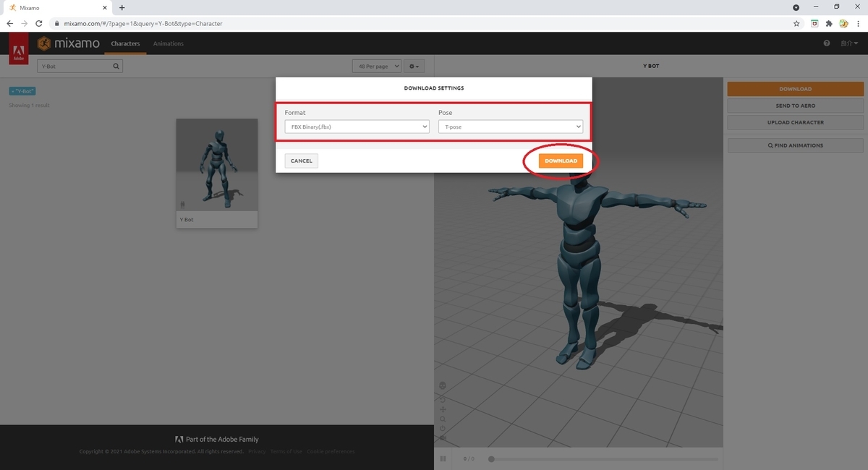The height and width of the screenshot is (470, 868).
Task: Pause the animation playback
Action: point(443,458)
